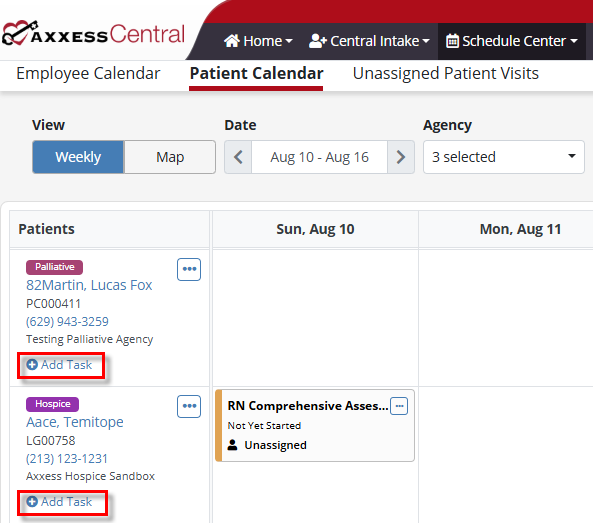The image size is (593, 523).
Task: Open the Home dropdown menu
Action: 258,41
